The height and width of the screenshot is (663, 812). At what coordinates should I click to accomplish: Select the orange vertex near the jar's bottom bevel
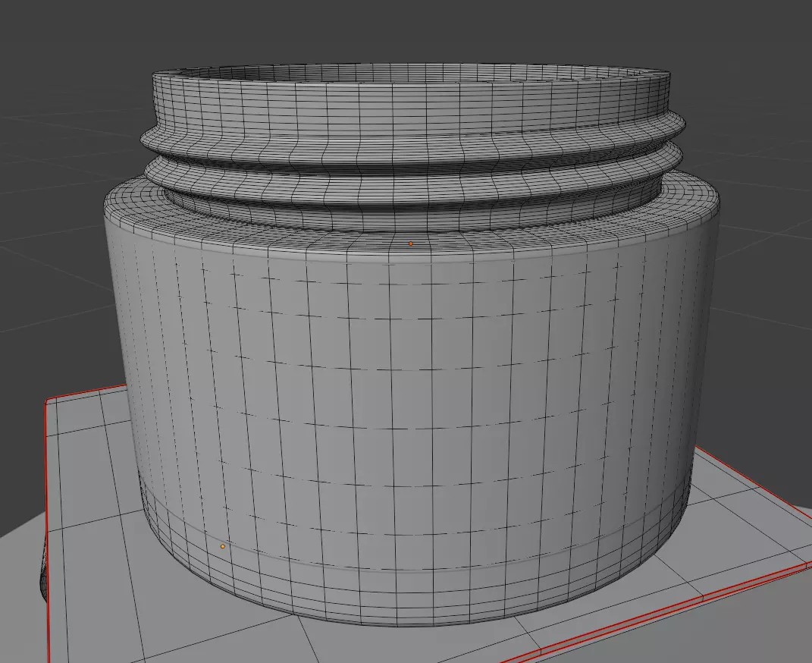tap(223, 546)
